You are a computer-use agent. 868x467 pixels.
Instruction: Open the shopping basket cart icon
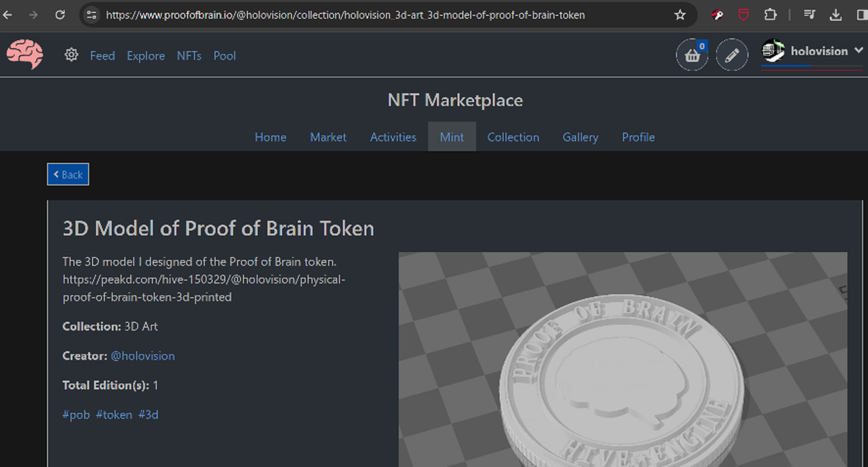pyautogui.click(x=692, y=55)
